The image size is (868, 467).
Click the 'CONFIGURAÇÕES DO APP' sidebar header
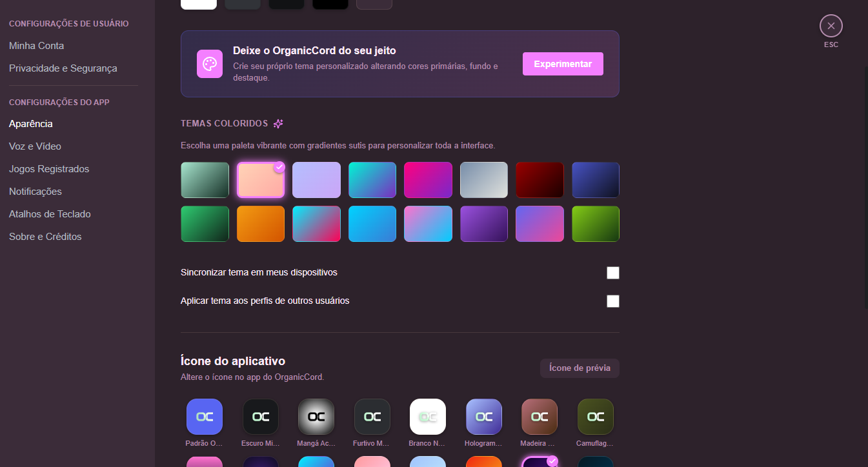pos(59,103)
